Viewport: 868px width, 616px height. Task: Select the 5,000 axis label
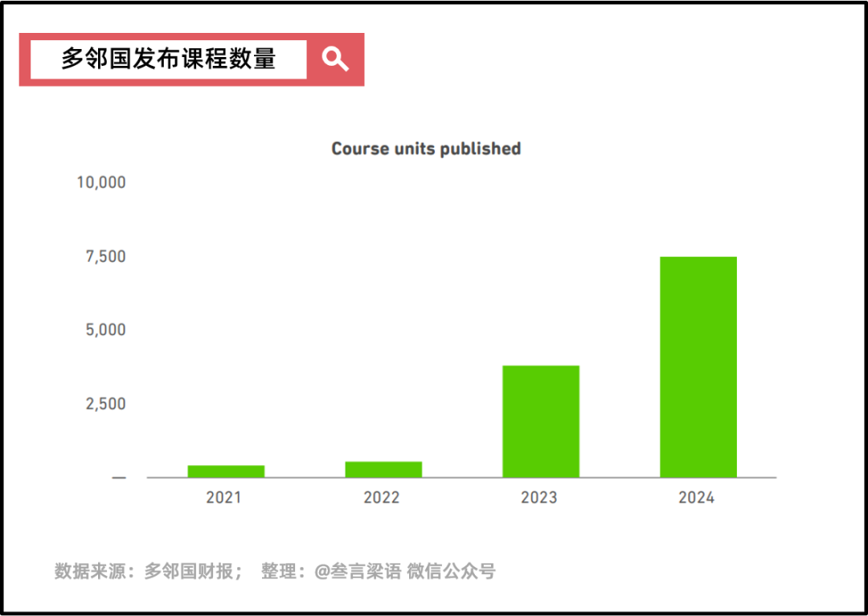coord(106,329)
